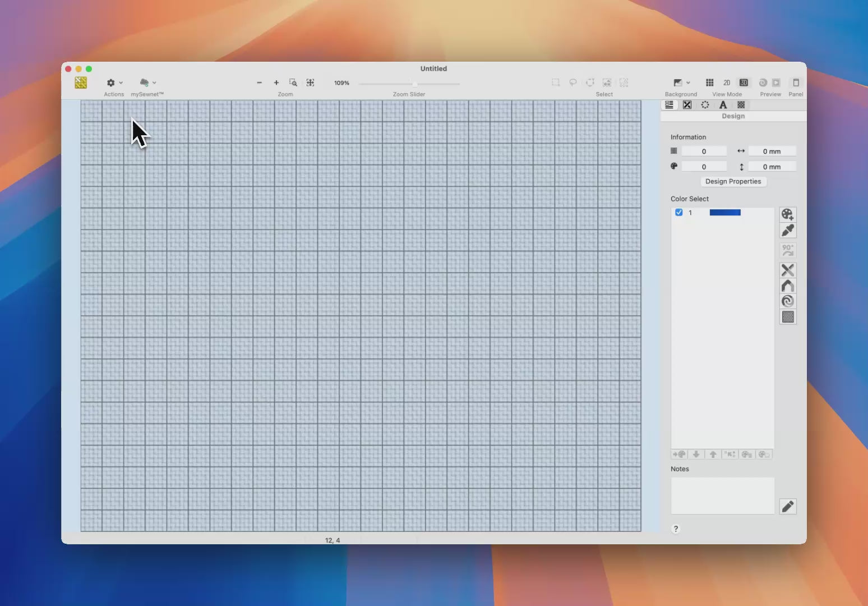This screenshot has width=868, height=606.
Task: Select the Cross stitch tool
Action: [x=788, y=270]
